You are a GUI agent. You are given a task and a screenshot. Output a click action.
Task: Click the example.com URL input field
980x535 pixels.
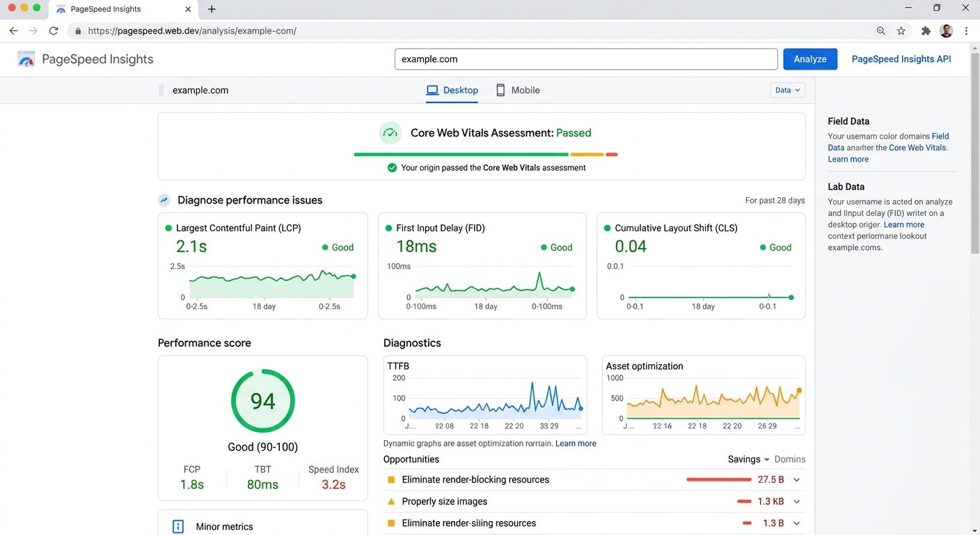(586, 59)
